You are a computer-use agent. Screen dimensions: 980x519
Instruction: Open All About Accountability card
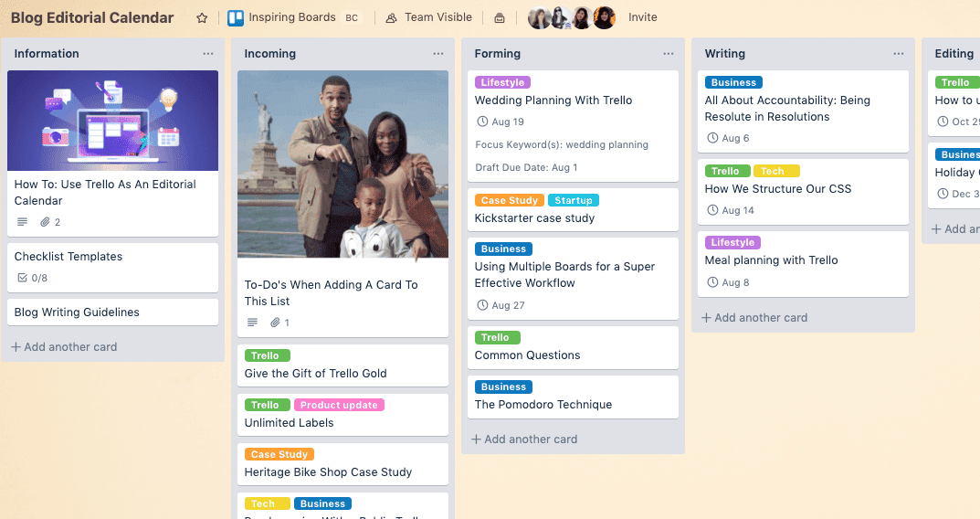pos(803,111)
